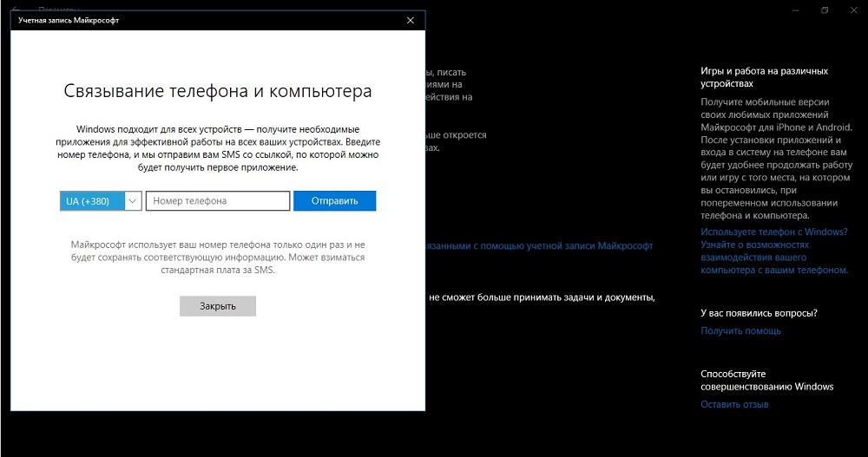This screenshot has height=457, width=868.
Task: Close the Учетная запись Майкрософт dialog
Action: tap(411, 21)
